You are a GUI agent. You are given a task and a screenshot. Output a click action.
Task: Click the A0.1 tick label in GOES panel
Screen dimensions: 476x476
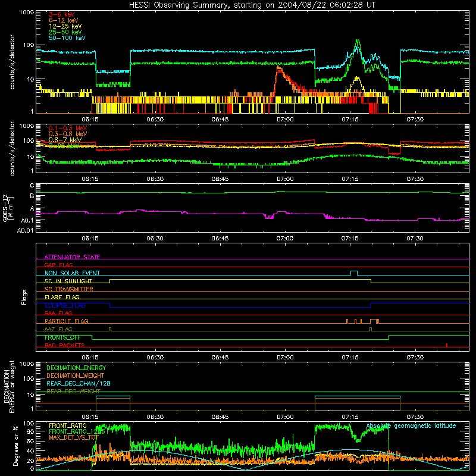point(27,220)
